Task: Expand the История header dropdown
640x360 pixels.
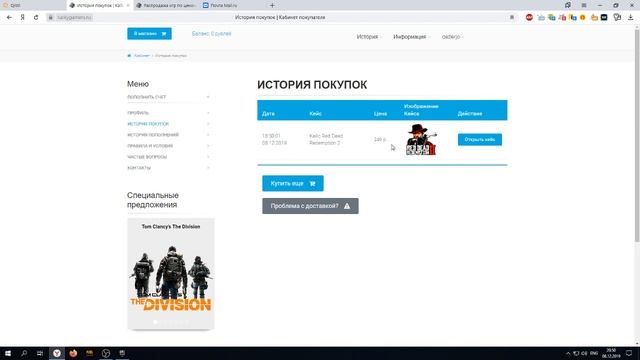Action: point(369,37)
